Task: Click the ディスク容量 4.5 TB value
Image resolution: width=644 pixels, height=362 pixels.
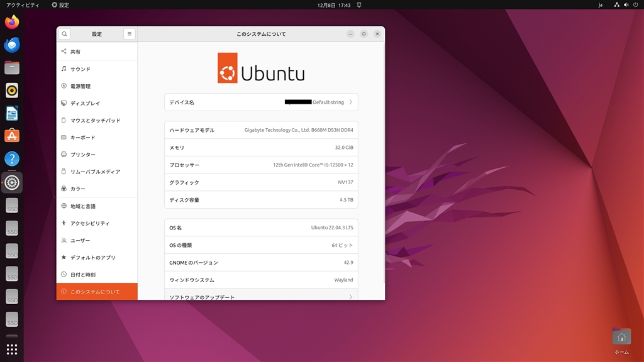Action: tap(347, 200)
